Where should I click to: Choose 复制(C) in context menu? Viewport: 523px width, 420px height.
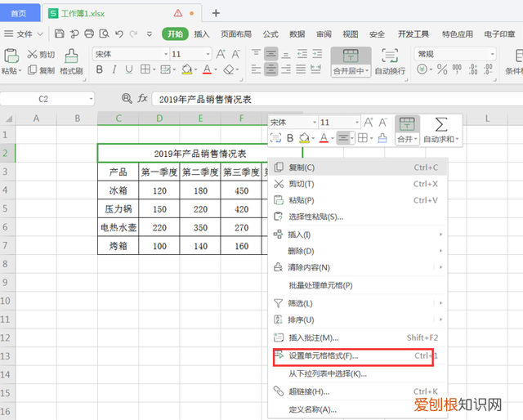tap(357, 168)
